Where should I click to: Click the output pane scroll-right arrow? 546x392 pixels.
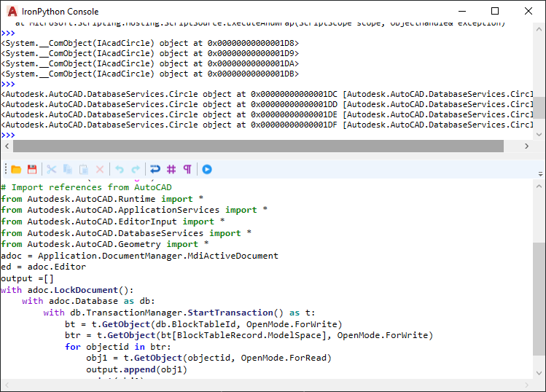(x=528, y=146)
